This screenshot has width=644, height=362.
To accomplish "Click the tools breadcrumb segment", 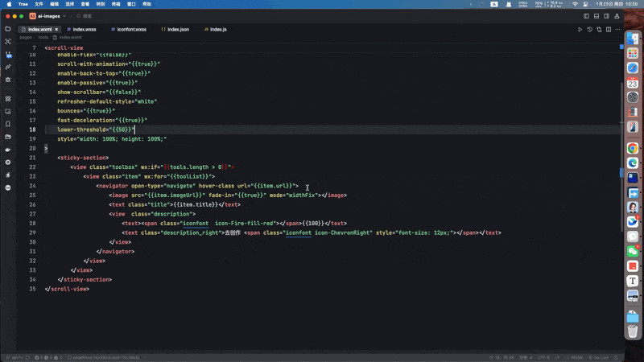I will pos(43,37).
